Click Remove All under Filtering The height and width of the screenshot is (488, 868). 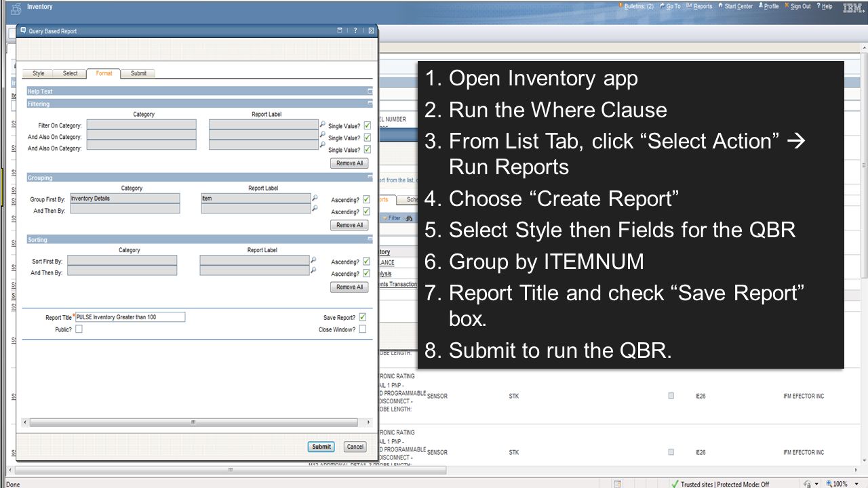pyautogui.click(x=350, y=163)
